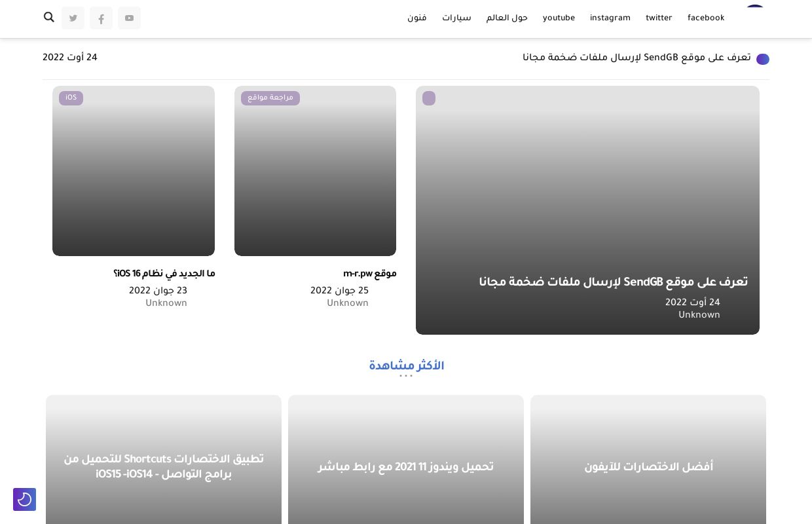Open the twitter menu item

tap(659, 18)
